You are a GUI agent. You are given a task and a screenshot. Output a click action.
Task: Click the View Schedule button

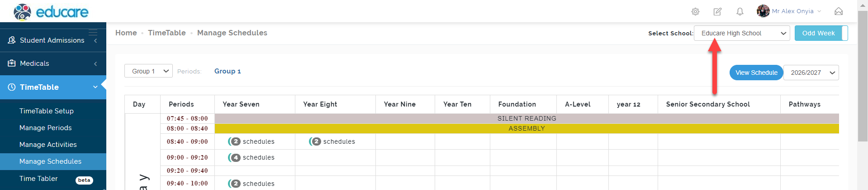click(x=756, y=73)
